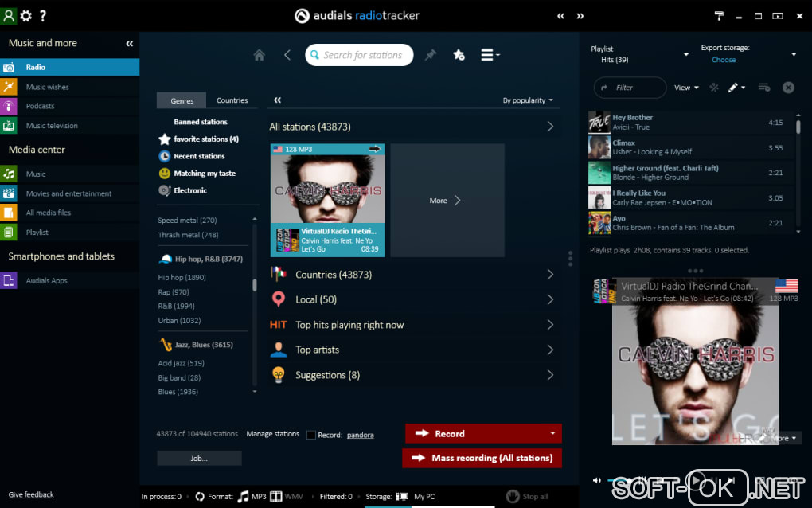812x508 pixels.
Task: Open the pandora link
Action: pyautogui.click(x=361, y=435)
